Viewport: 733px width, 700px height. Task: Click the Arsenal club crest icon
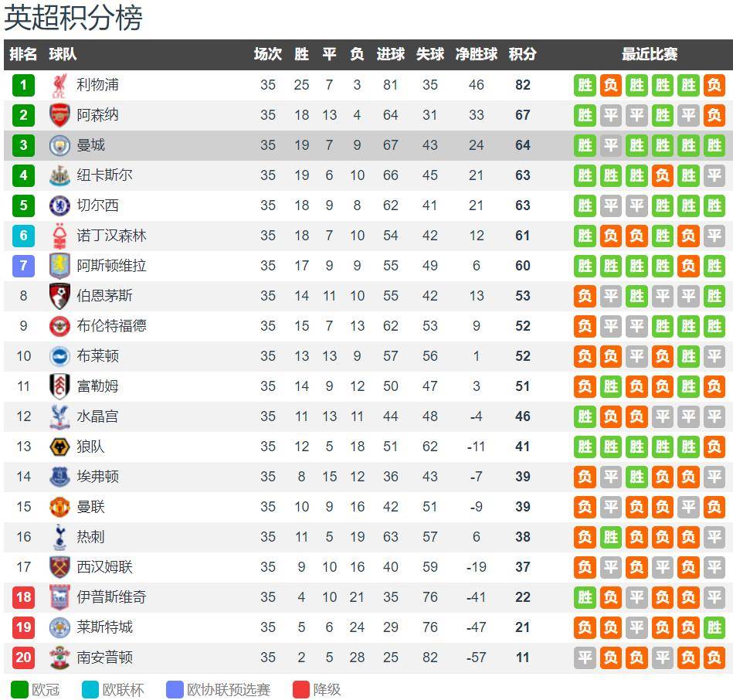59,115
